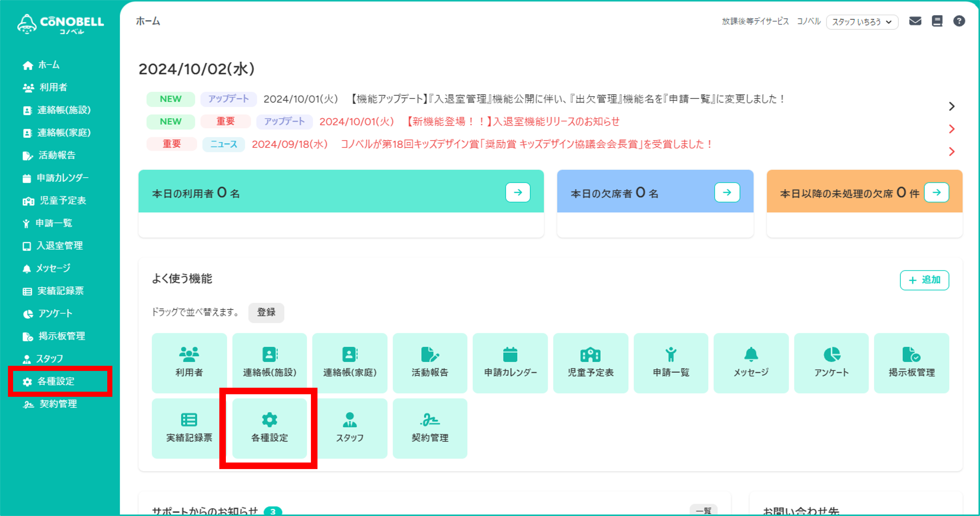980x516 pixels.
Task: Open the スタッフ feature tile
Action: click(350, 428)
